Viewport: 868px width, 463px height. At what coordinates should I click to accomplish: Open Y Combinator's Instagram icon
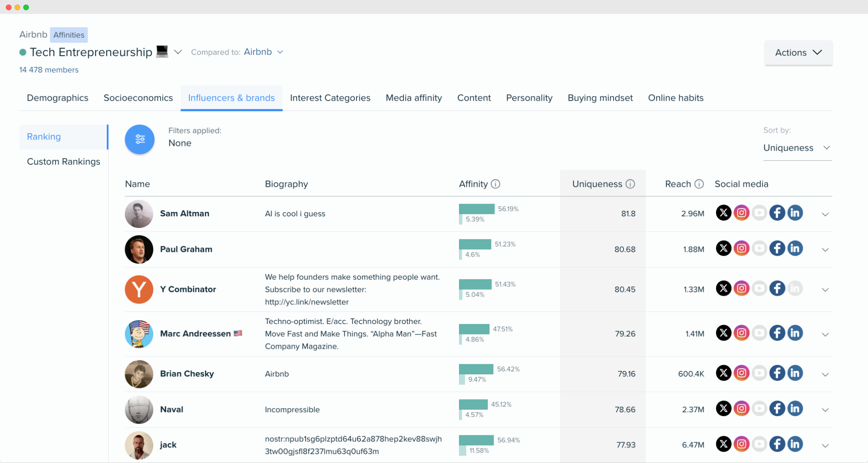742,288
